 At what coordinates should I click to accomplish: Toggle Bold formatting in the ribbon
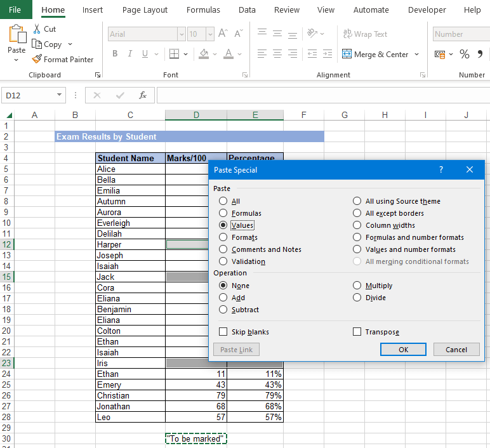[x=115, y=54]
